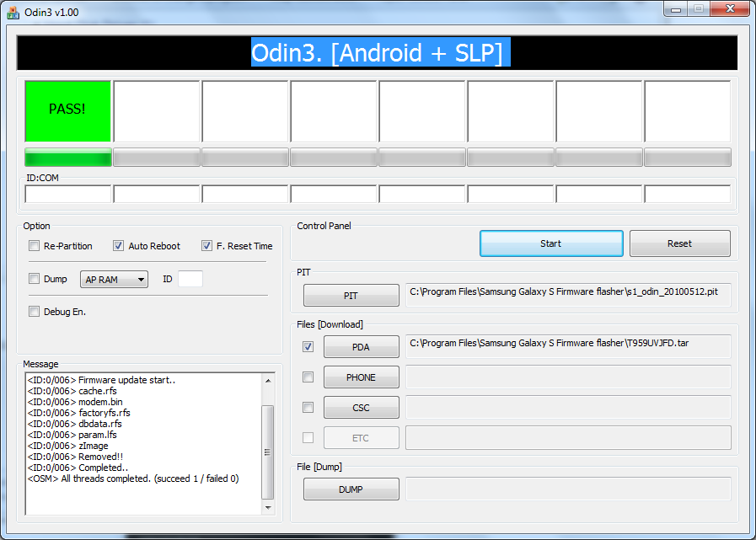Choose a PDA firmware file
The image size is (756, 540).
361,347
